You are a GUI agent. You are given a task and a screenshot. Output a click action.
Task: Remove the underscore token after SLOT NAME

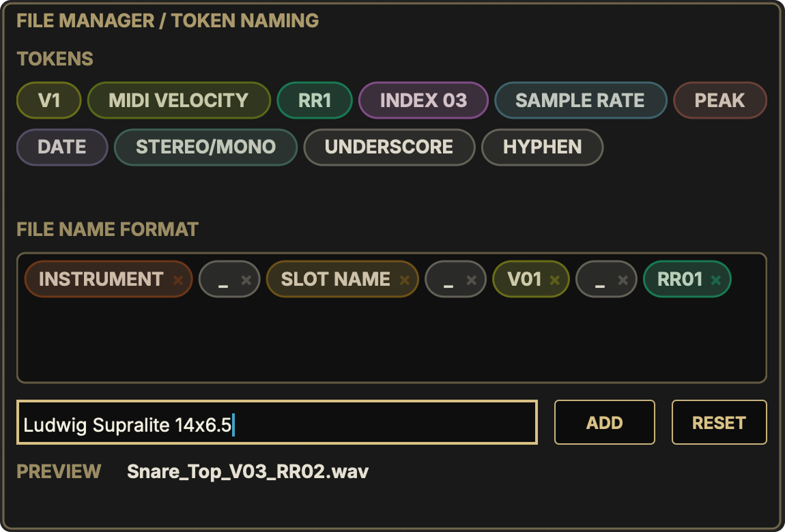click(x=471, y=280)
